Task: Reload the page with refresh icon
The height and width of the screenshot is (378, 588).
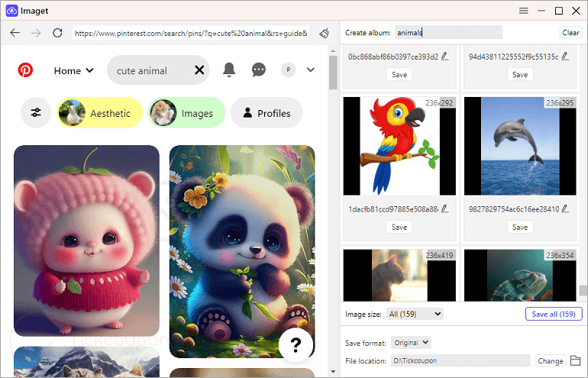Action: [x=57, y=33]
